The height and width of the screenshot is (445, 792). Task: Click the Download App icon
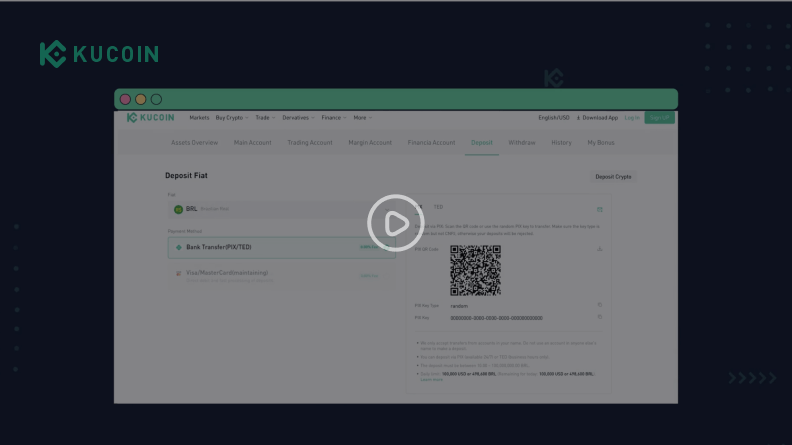point(578,118)
